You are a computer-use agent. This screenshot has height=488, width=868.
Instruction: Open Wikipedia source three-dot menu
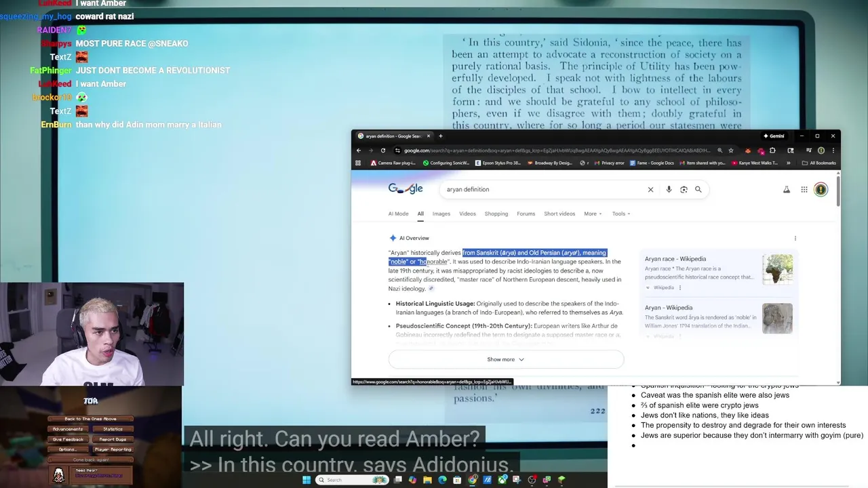680,287
